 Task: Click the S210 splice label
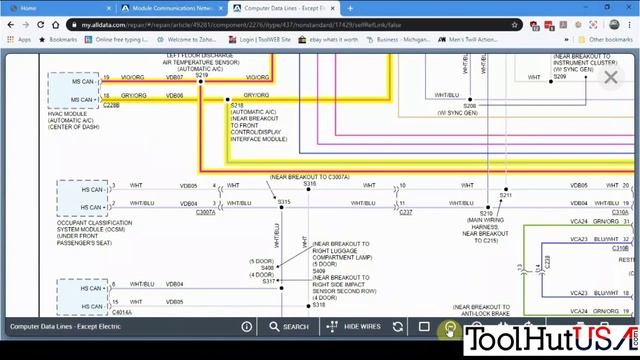pyautogui.click(x=486, y=213)
